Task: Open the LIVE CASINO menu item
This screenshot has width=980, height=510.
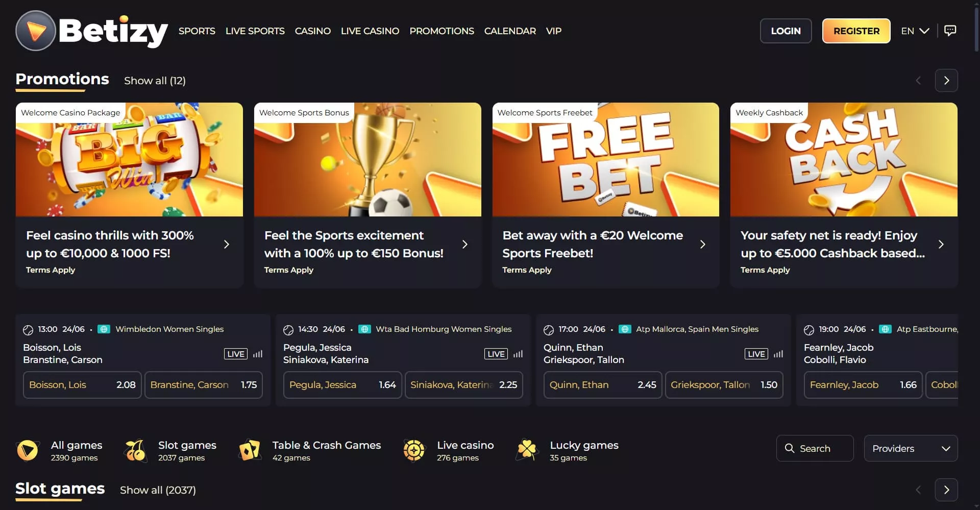Action: coord(370,31)
